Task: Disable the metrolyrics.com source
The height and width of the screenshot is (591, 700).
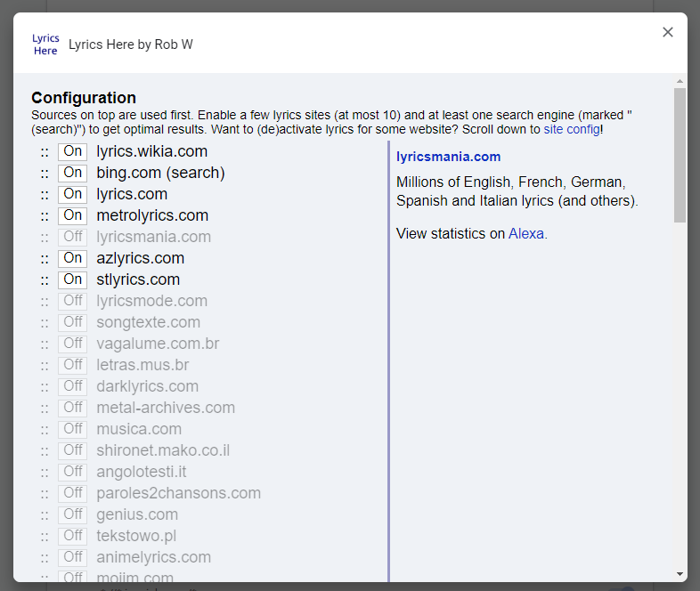Action: 72,216
